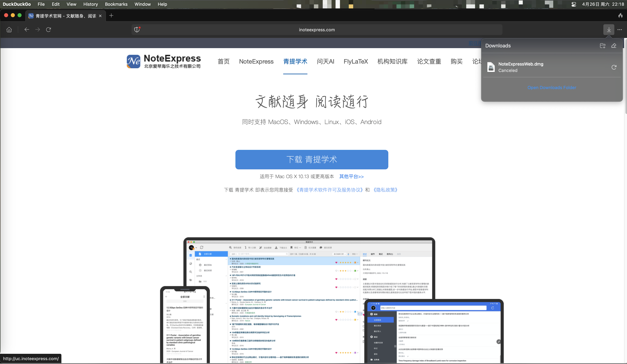
Task: Go to 首页 in site navigation
Action: 223,61
